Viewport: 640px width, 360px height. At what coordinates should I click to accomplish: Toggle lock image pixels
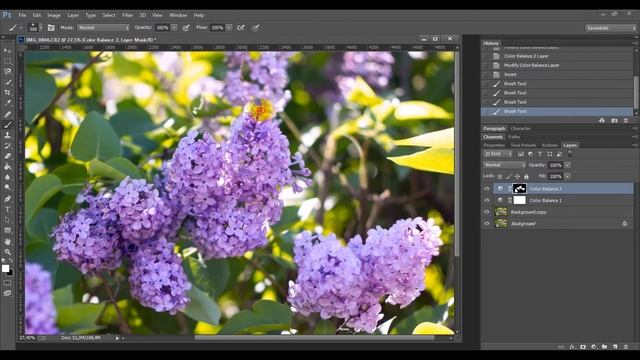[509, 176]
